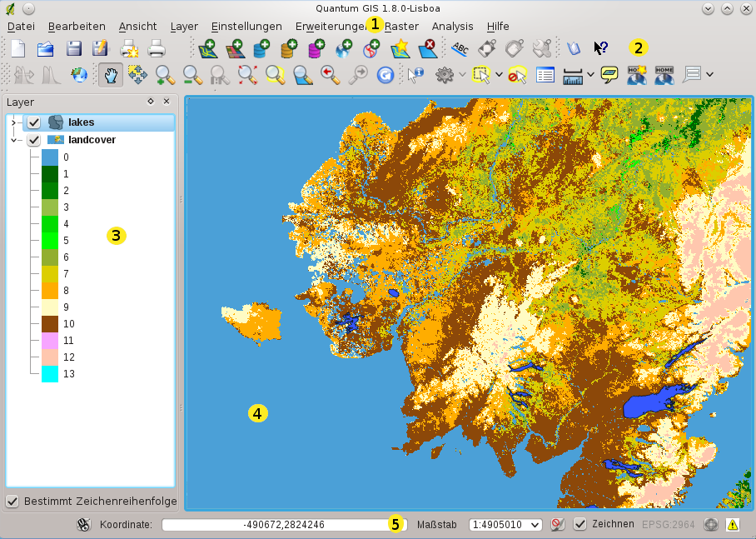
Task: Click the yellow warning messages icon
Action: [x=733, y=525]
